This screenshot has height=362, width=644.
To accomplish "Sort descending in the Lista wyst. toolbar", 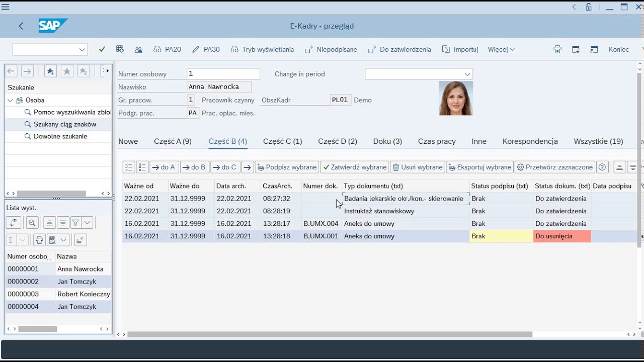I will point(63,223).
